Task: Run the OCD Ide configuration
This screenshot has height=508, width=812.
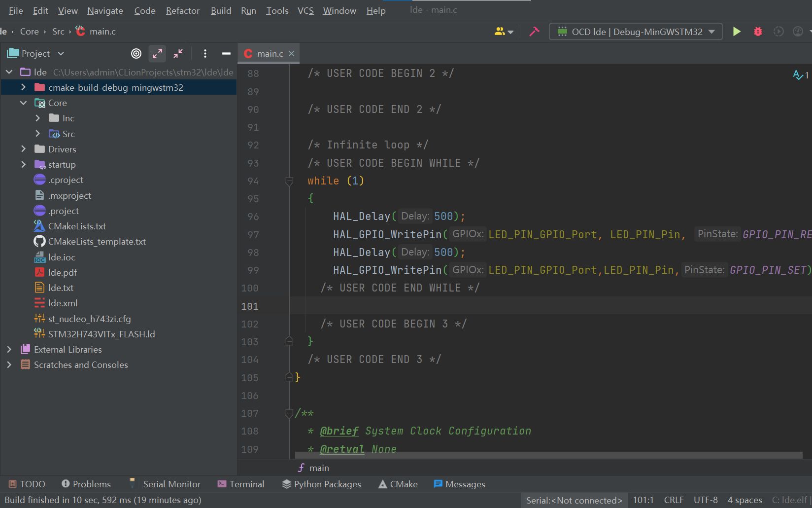Action: [x=737, y=31]
